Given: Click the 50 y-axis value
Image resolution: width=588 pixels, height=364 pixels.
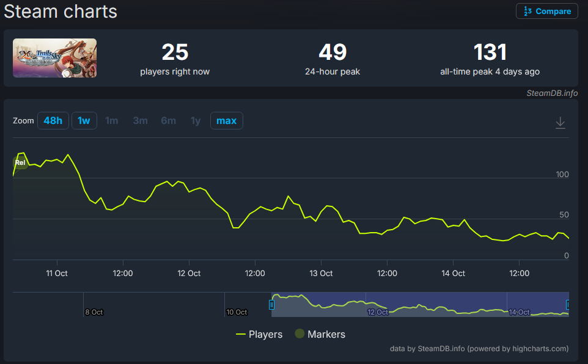Looking at the screenshot, I should (564, 215).
